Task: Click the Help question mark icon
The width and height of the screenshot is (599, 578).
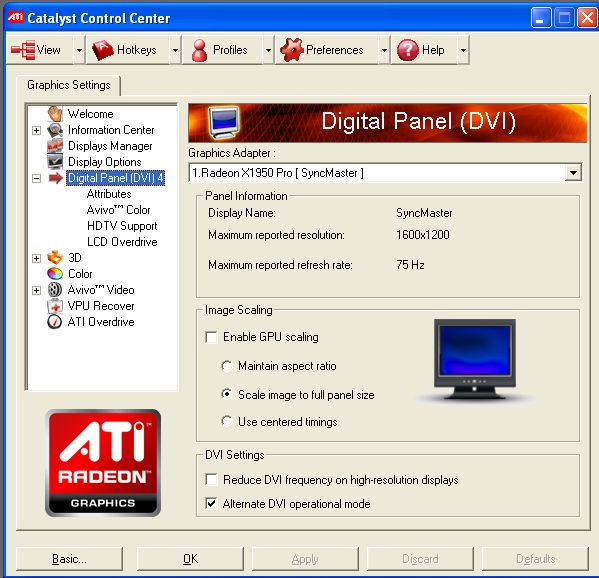Action: tap(408, 50)
